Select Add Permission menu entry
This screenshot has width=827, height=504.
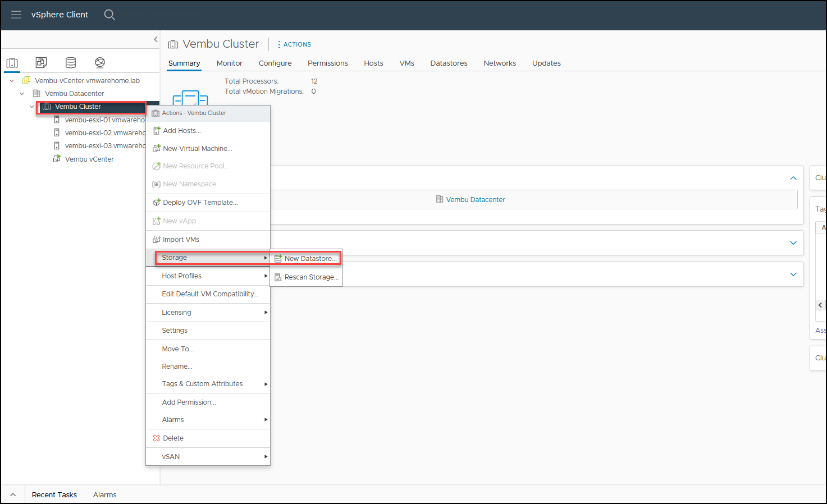[208, 402]
